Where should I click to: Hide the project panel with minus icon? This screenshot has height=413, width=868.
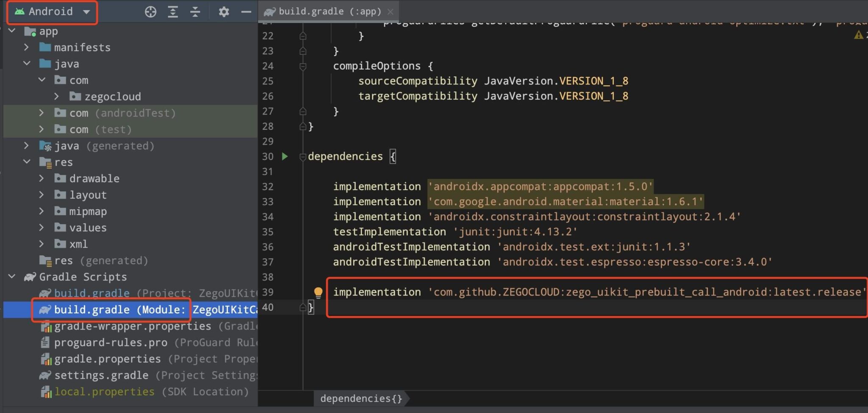[x=246, y=12]
